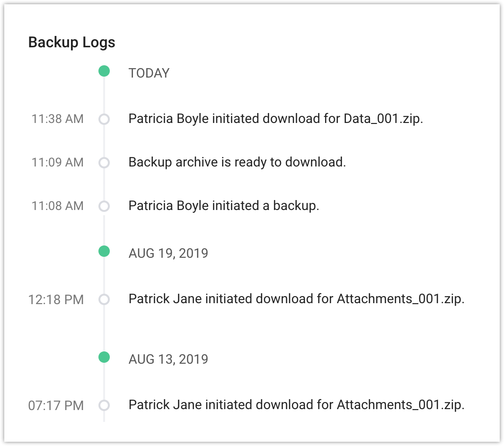504x446 pixels.
Task: Click the hollow marker beside 11:08 AM
Action: tap(104, 206)
